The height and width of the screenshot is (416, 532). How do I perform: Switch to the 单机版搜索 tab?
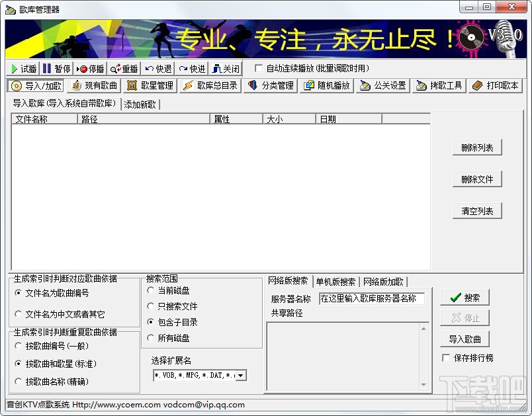335,281
